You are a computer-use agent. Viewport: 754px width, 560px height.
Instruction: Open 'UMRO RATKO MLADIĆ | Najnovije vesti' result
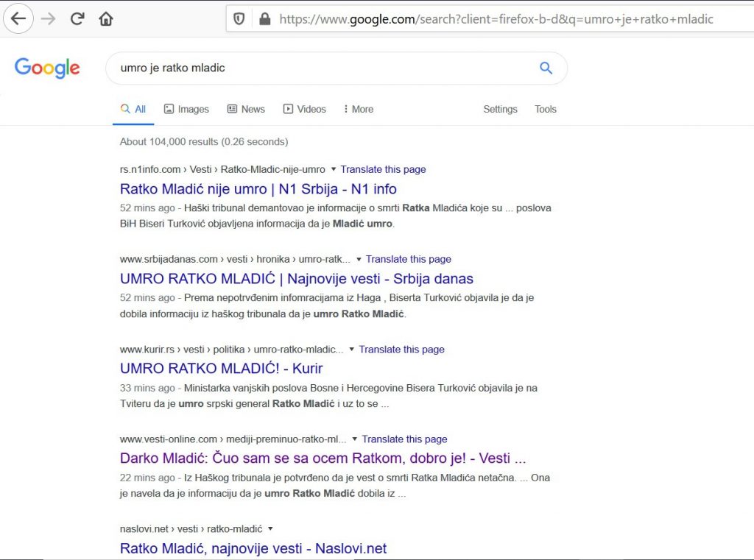click(x=297, y=279)
